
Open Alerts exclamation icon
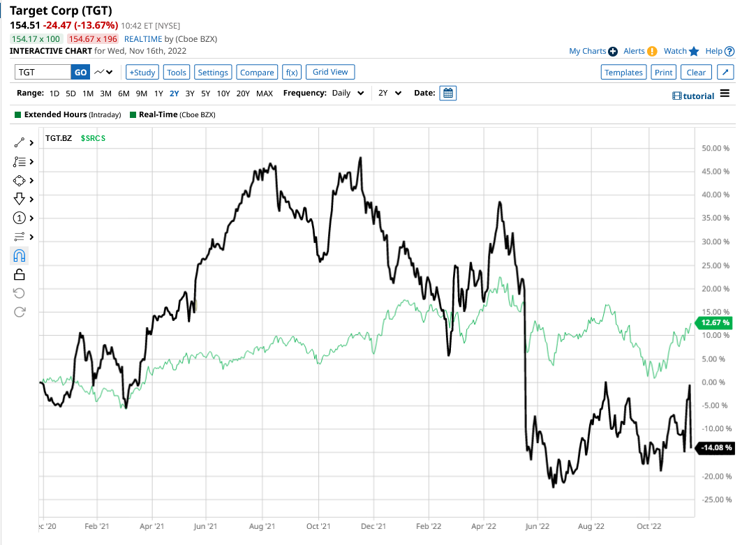(x=652, y=52)
